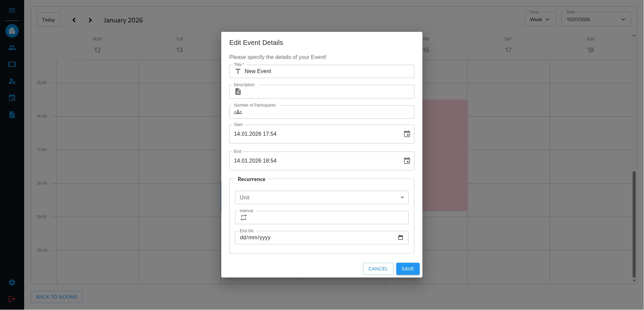
Task: Click CANCEL to dismiss the dialog
Action: click(378, 269)
